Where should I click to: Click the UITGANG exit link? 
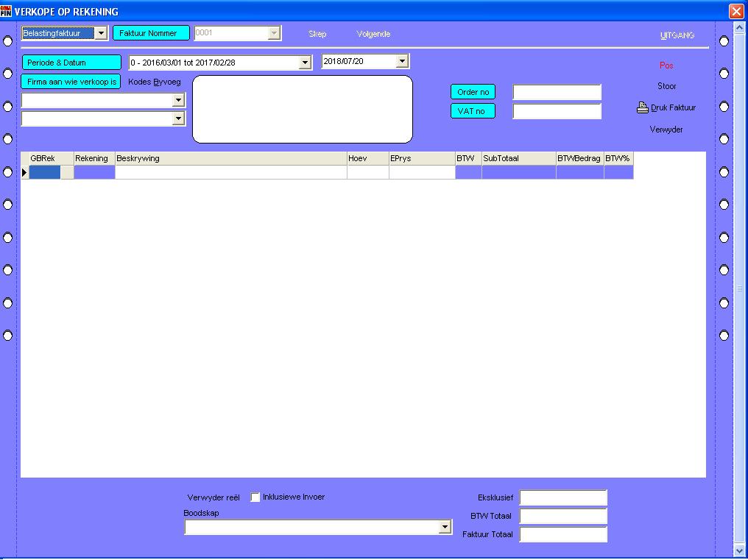(x=677, y=35)
